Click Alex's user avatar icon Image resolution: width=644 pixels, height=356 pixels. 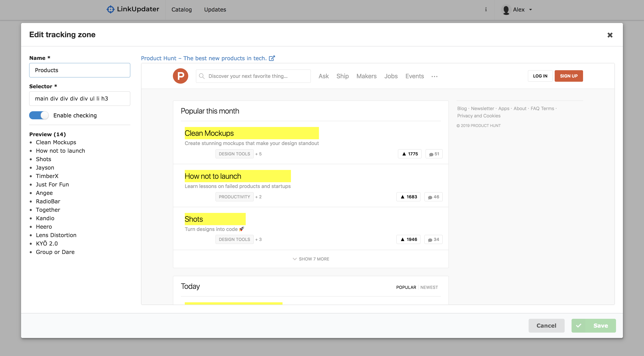(x=506, y=10)
